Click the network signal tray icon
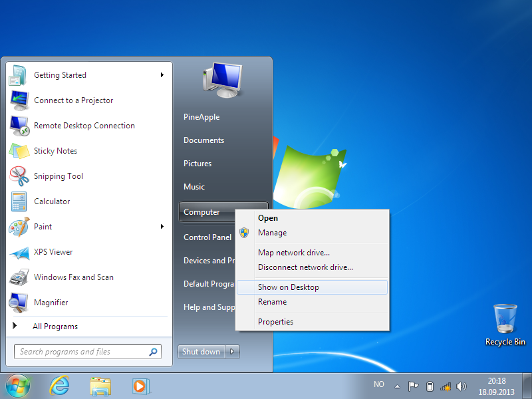 446,386
